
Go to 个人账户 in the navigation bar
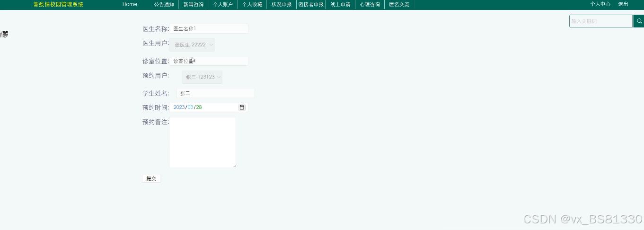point(223,4)
